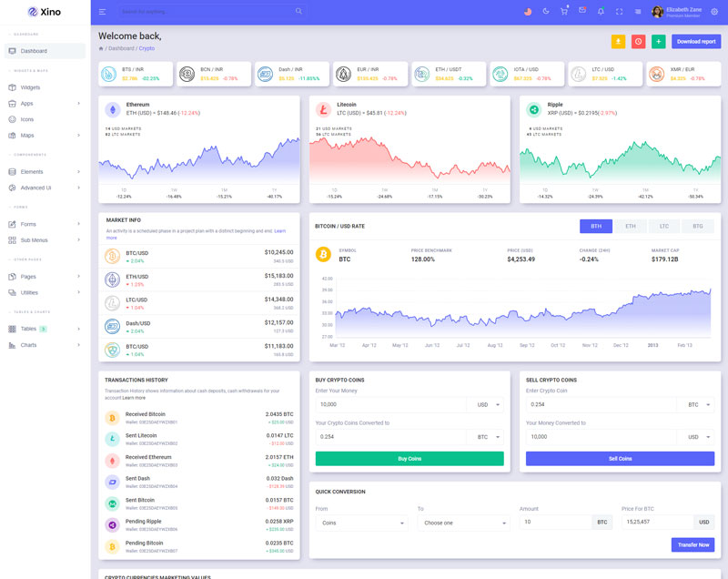Toggle the sidebar hamburger menu
728x579 pixels.
click(102, 12)
